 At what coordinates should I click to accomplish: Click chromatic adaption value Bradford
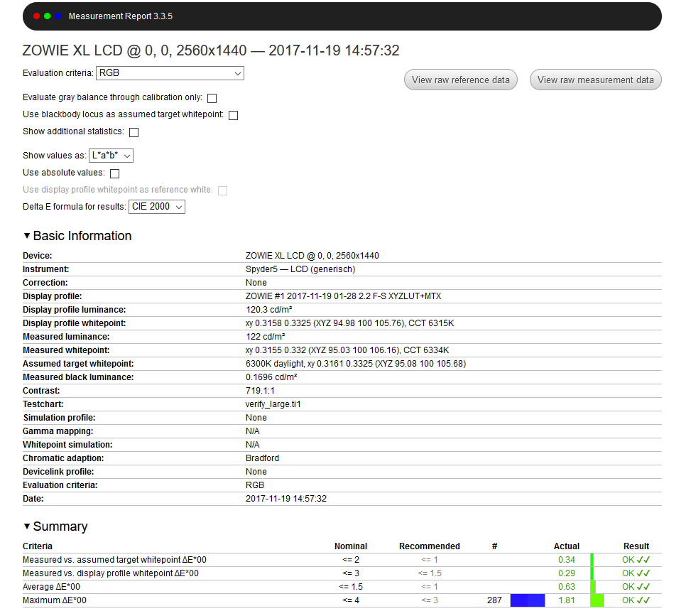coord(262,458)
